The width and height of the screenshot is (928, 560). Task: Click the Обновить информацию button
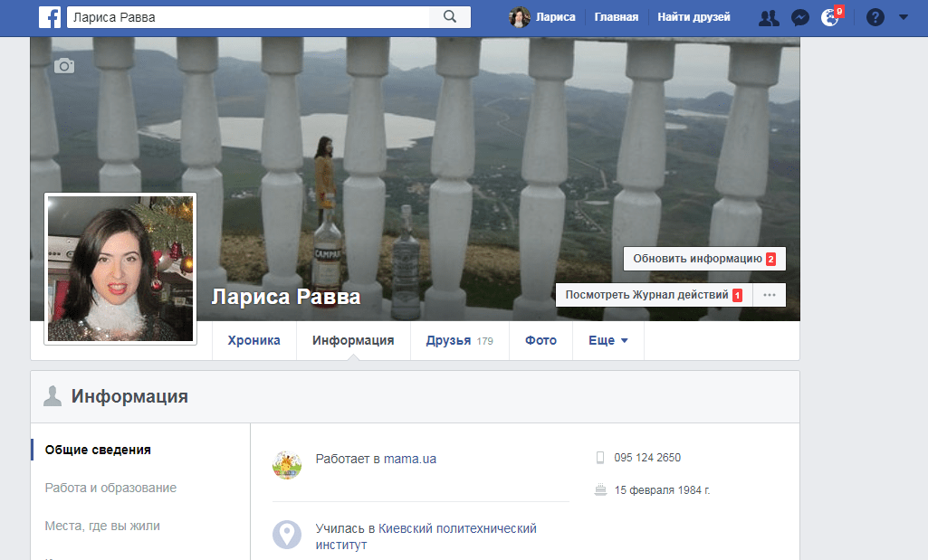703,259
